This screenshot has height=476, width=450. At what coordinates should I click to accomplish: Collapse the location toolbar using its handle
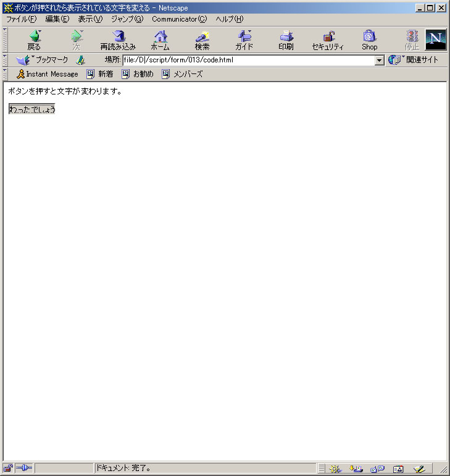tap(5, 60)
